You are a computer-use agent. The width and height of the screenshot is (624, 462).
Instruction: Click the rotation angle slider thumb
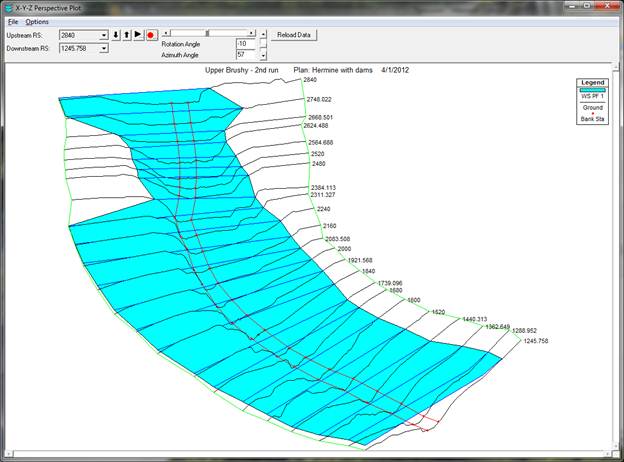[207, 33]
